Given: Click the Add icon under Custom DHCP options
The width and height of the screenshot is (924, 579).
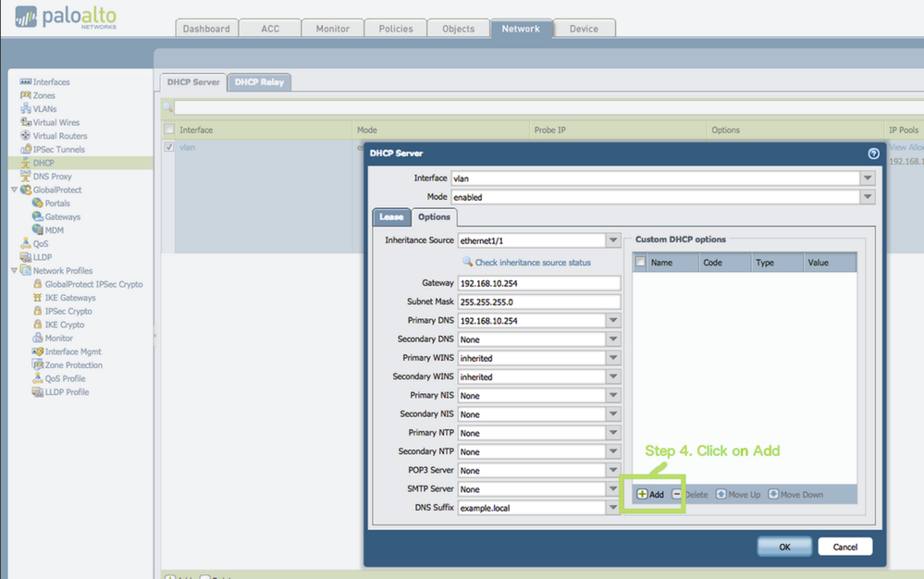Looking at the screenshot, I should [x=642, y=495].
